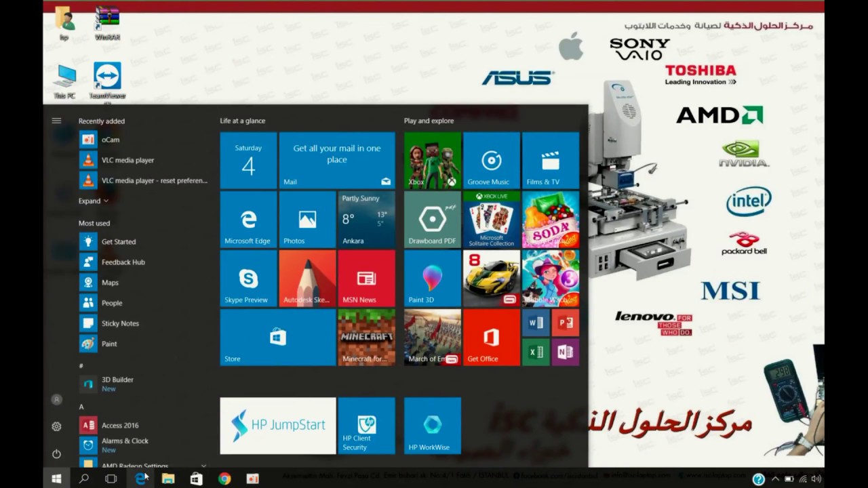Open MSN News tile
This screenshot has width=868, height=488.
click(366, 278)
